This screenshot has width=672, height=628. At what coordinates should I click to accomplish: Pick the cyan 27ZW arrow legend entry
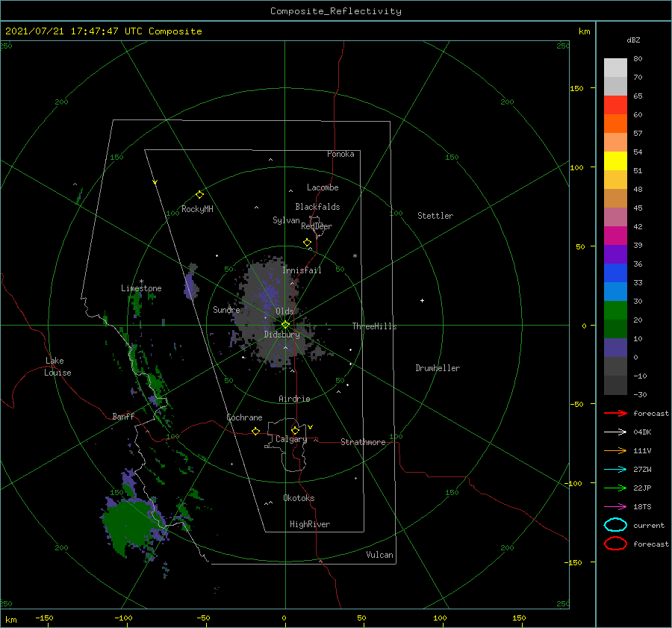(x=615, y=470)
